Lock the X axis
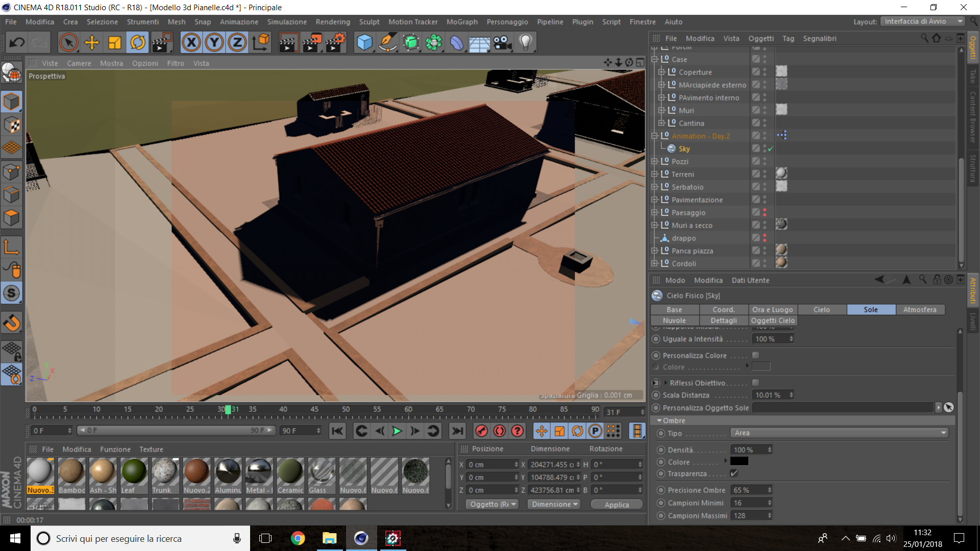Viewport: 980px width, 551px height. coord(191,43)
